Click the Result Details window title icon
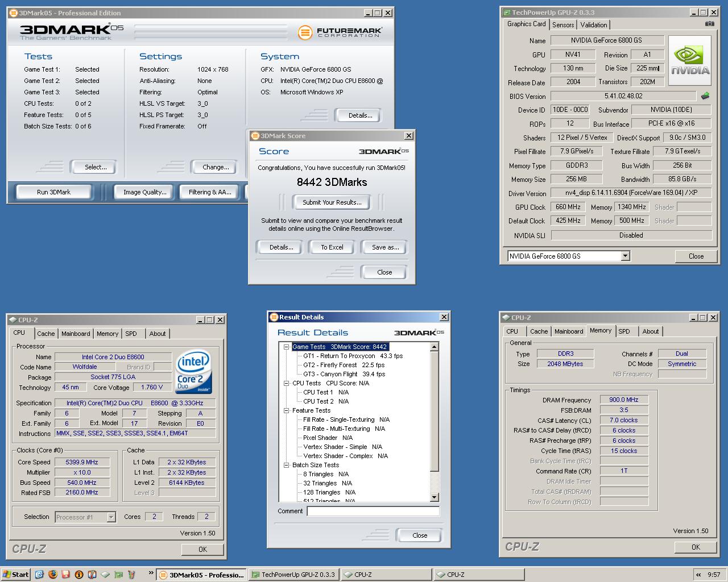 (x=274, y=317)
